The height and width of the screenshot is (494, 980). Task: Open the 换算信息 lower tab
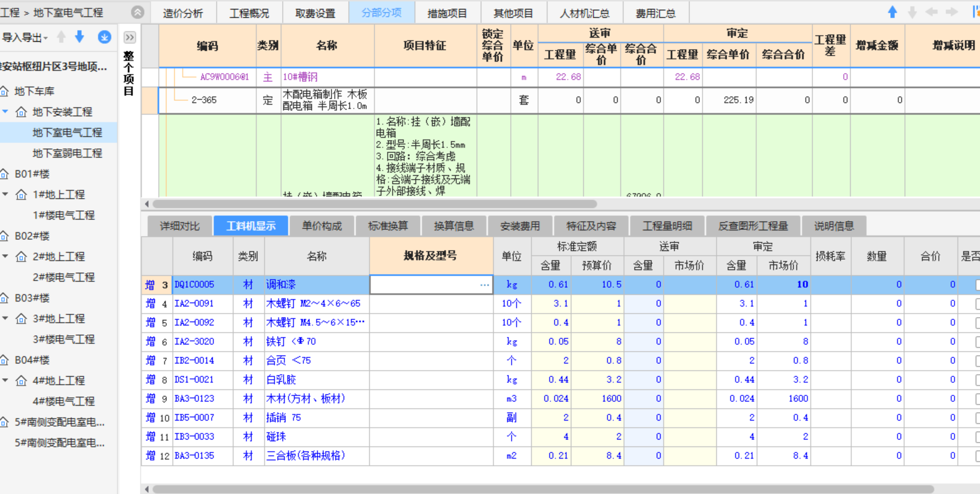click(454, 226)
